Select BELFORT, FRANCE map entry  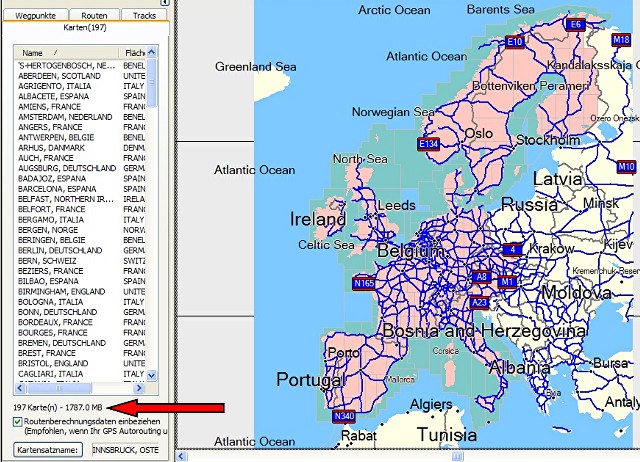point(80,209)
